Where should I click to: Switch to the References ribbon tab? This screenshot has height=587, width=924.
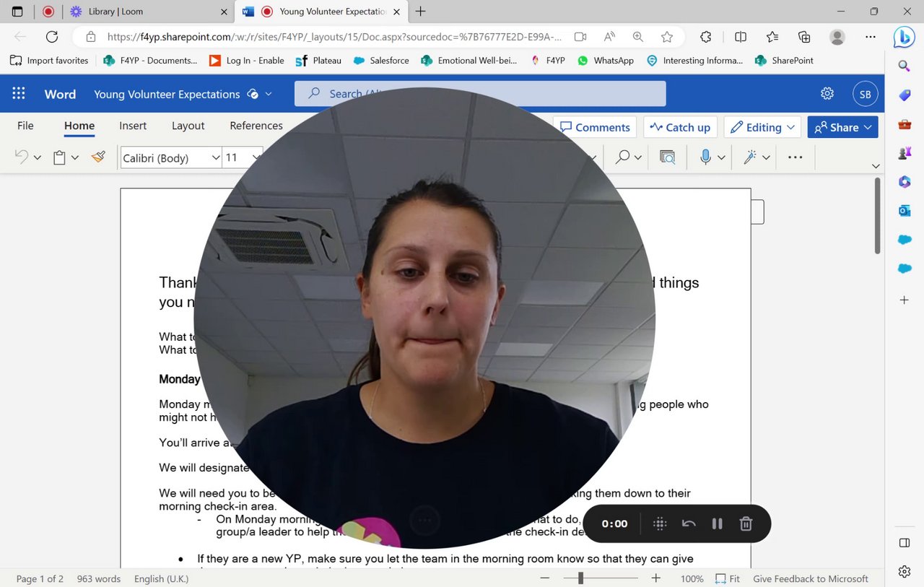click(x=256, y=126)
